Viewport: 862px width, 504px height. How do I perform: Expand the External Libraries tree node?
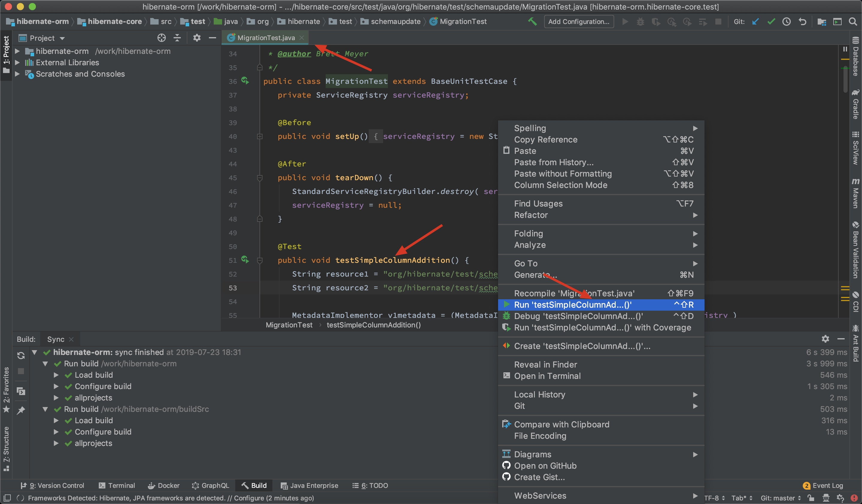(17, 63)
